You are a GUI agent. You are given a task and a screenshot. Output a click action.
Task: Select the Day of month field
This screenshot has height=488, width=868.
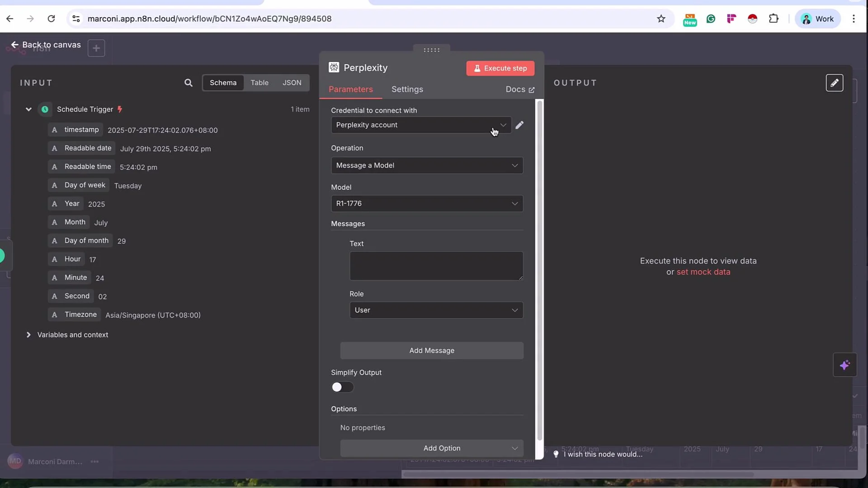80,241
